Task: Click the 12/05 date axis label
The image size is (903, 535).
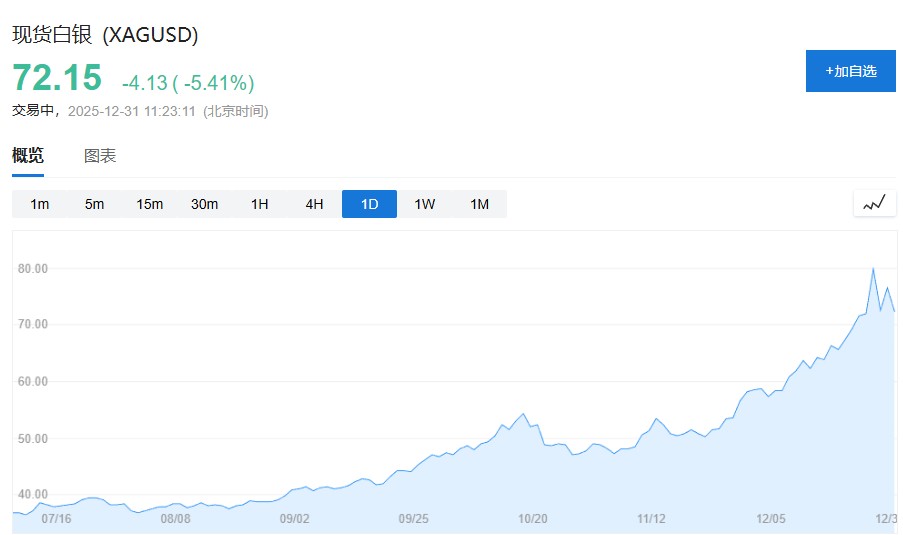Action: [771, 518]
